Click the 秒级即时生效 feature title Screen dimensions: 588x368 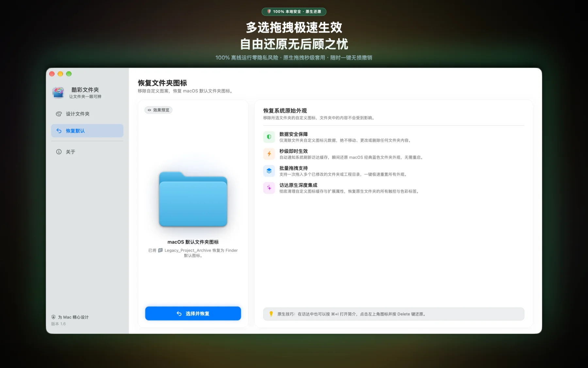click(x=293, y=151)
